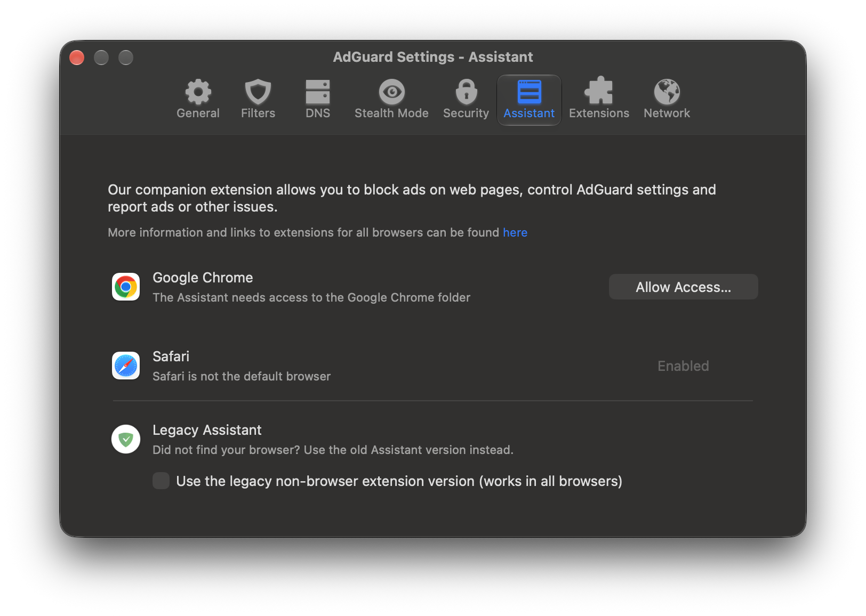
Task: Enable the legacy non-browser extension checkbox
Action: click(161, 481)
